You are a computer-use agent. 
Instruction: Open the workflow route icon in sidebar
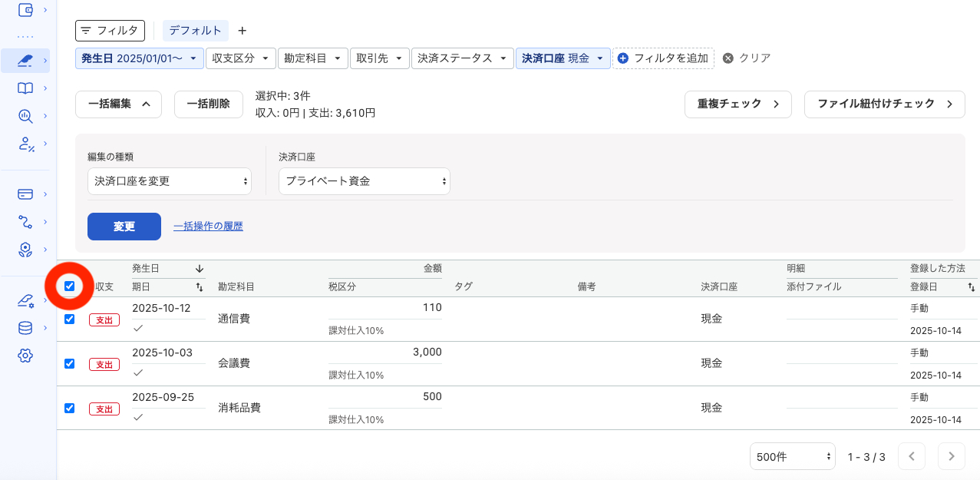[25, 222]
